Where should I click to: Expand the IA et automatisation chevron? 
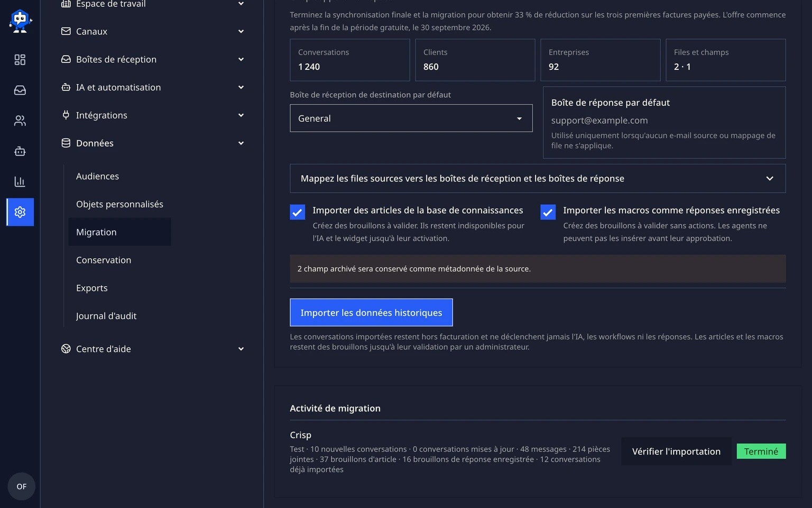(241, 87)
